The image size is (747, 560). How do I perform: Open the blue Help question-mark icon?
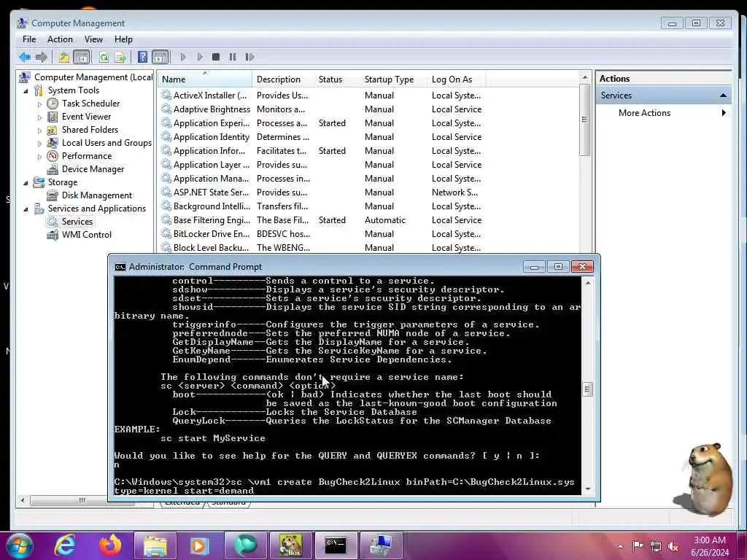pyautogui.click(x=142, y=57)
